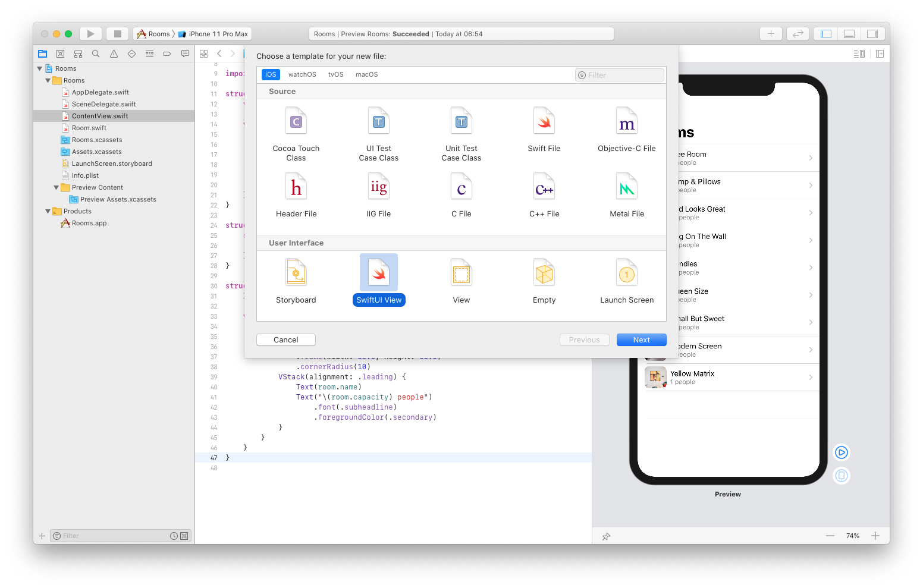This screenshot has height=588, width=923.
Task: Collapse the Products group
Action: (48, 211)
